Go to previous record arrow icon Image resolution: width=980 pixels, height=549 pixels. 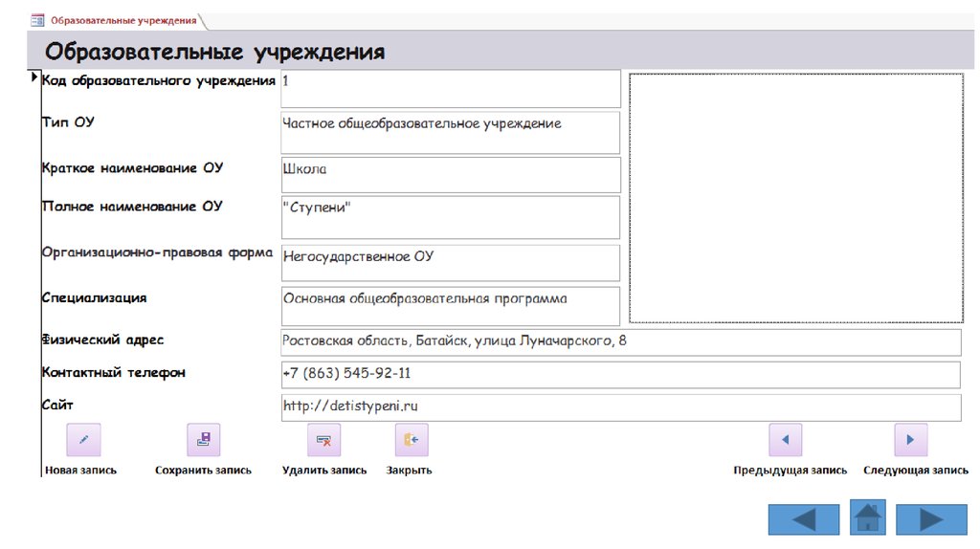click(x=786, y=440)
